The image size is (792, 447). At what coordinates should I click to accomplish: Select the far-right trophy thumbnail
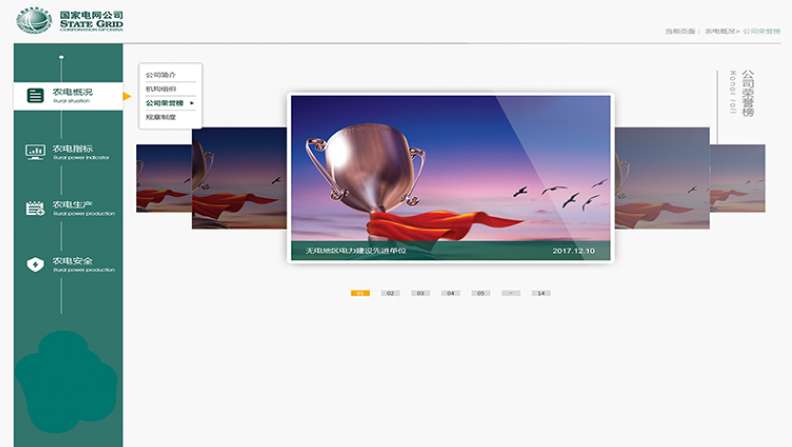(740, 178)
